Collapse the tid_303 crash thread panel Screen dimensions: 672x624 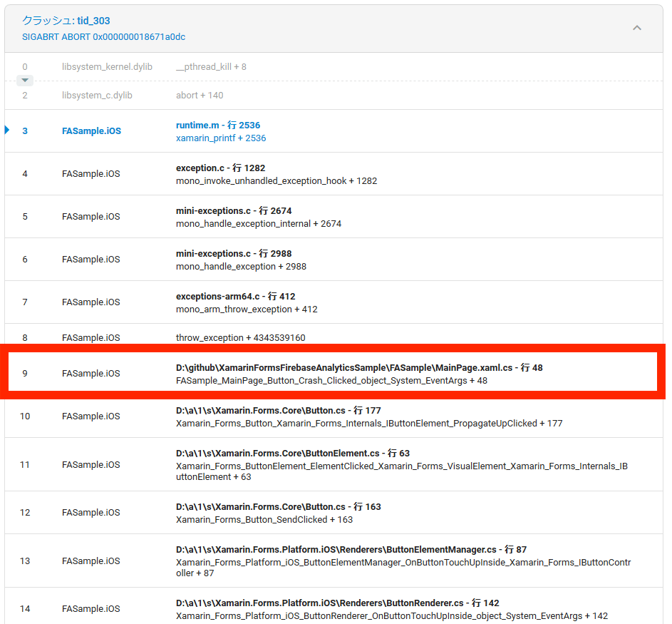pos(636,28)
